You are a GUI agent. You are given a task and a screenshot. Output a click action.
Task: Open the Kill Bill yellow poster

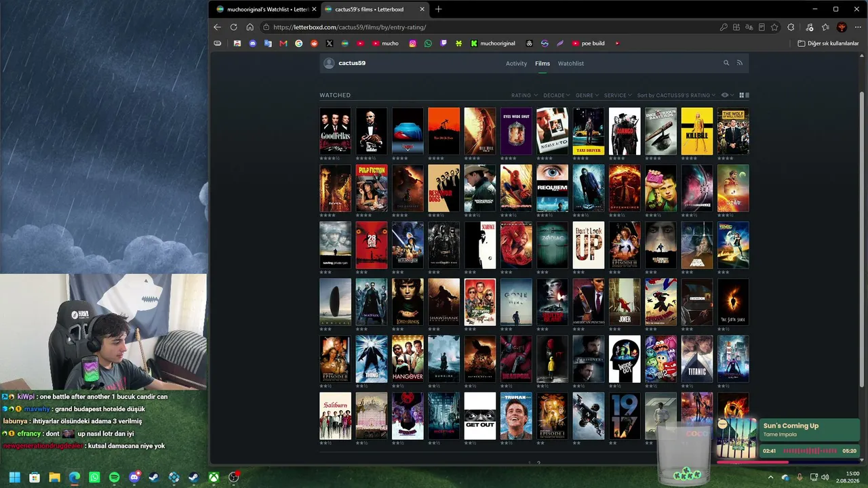click(x=697, y=131)
